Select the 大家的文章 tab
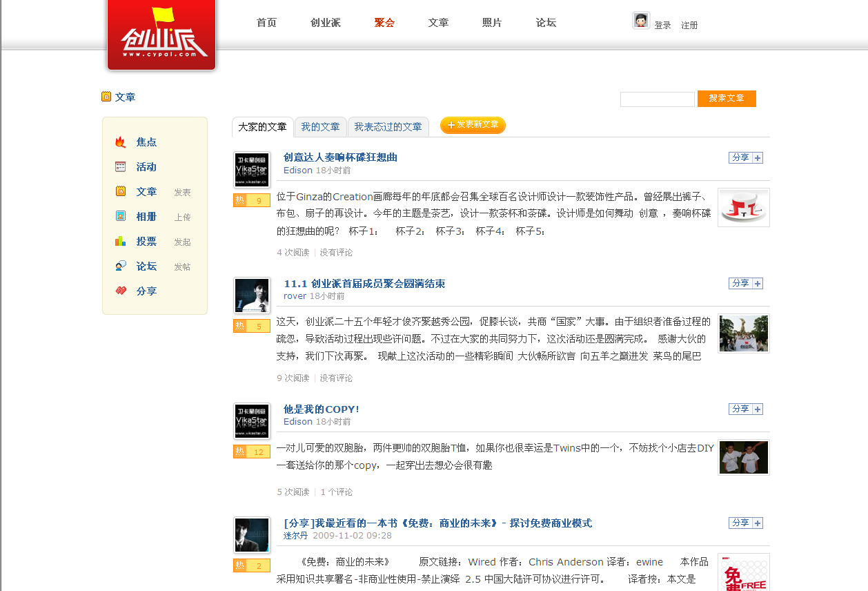 pyautogui.click(x=263, y=127)
